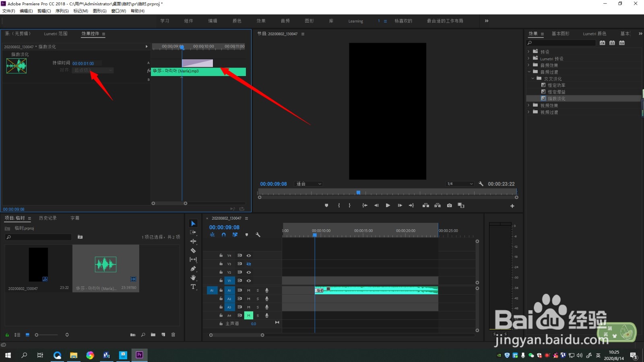Click Mark In bracket in program monitor
The image size is (644, 362).
tap(339, 206)
